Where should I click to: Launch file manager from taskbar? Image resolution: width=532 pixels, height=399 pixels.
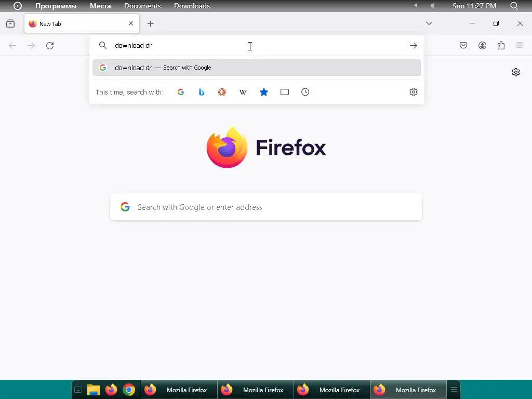pos(94,390)
